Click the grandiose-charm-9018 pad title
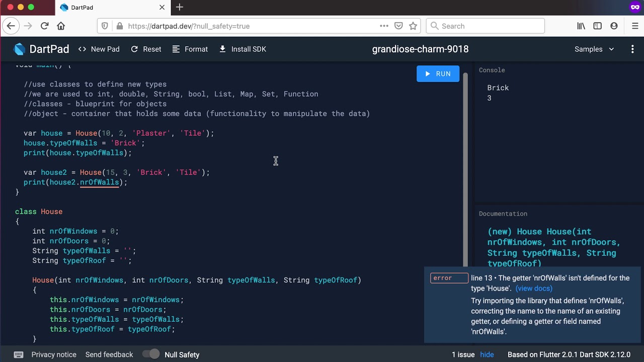Image resolution: width=644 pixels, height=362 pixels. click(x=420, y=49)
